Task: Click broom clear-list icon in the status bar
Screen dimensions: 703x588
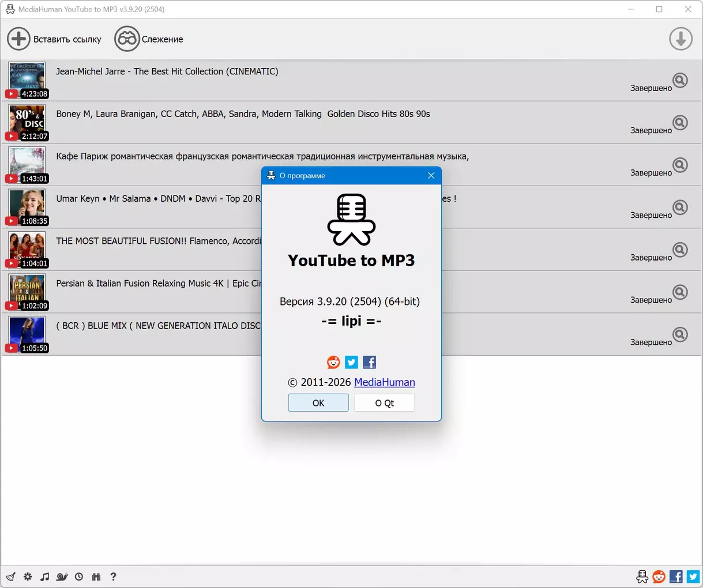Action: pyautogui.click(x=10, y=576)
